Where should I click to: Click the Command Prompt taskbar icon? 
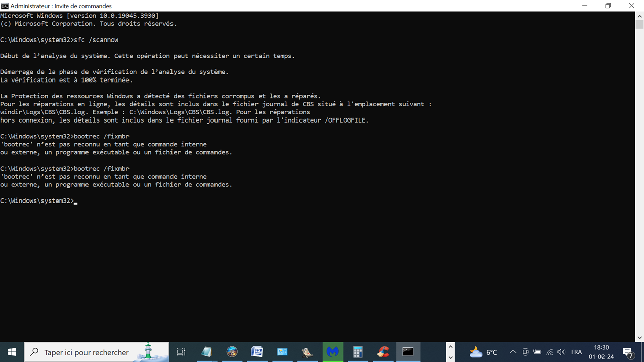coord(408,352)
